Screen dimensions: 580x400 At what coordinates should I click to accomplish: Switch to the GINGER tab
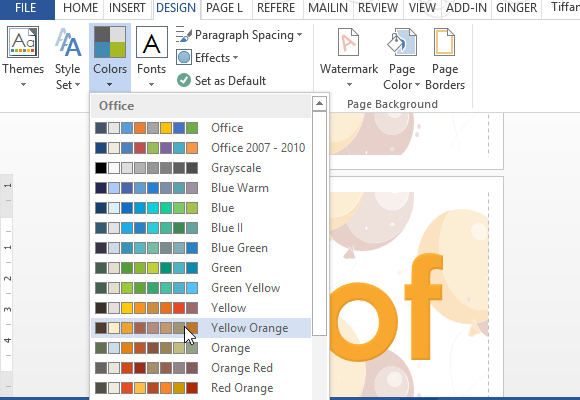point(516,8)
